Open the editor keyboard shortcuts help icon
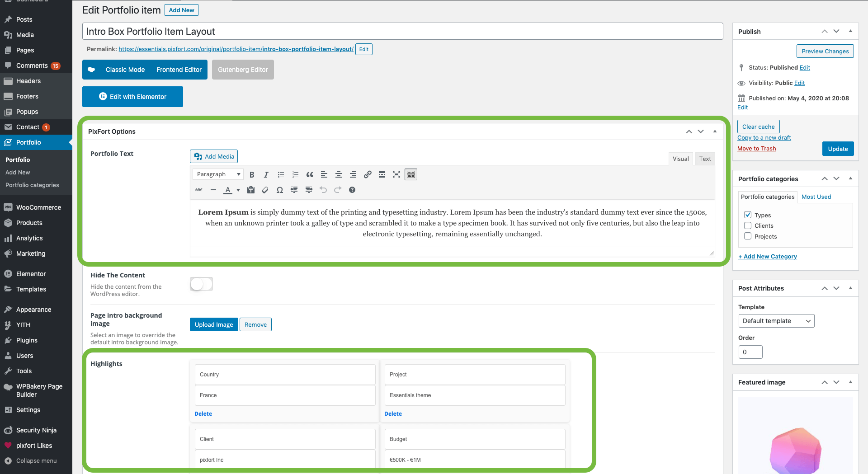868x474 pixels. click(x=352, y=190)
